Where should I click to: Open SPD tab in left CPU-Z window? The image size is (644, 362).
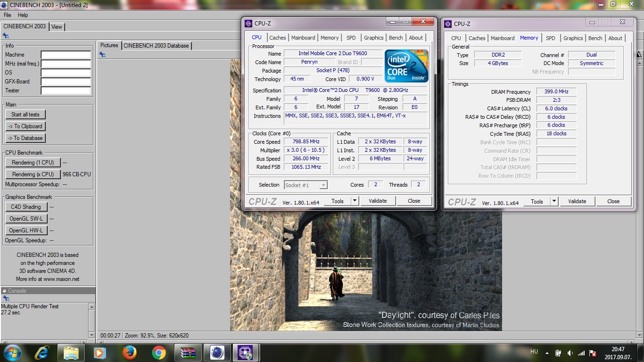(x=351, y=38)
